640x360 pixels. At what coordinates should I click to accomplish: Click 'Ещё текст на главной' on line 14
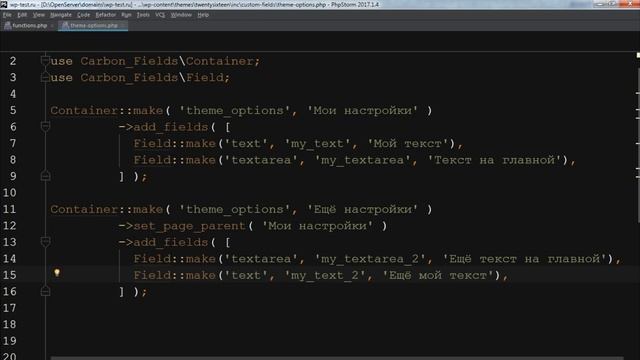[x=525, y=258]
